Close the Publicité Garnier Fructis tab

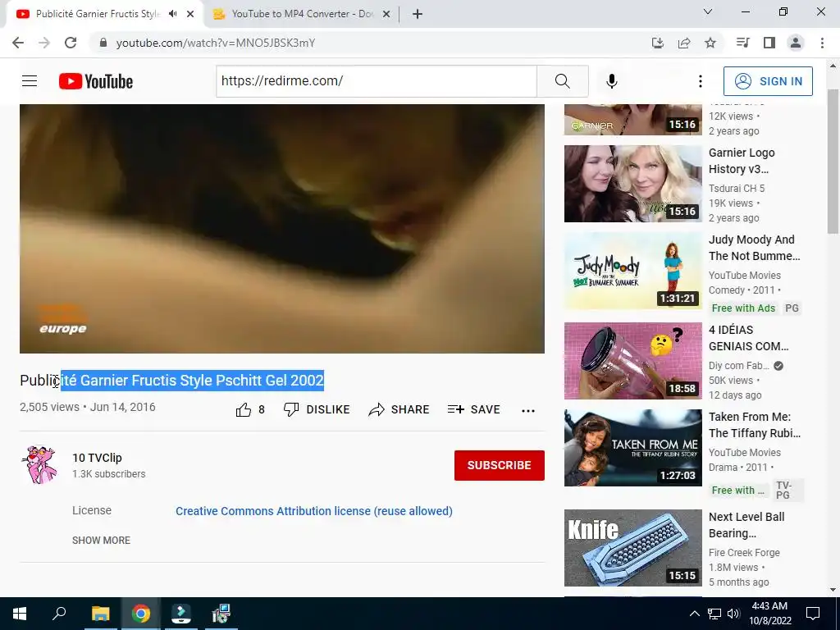tap(190, 15)
